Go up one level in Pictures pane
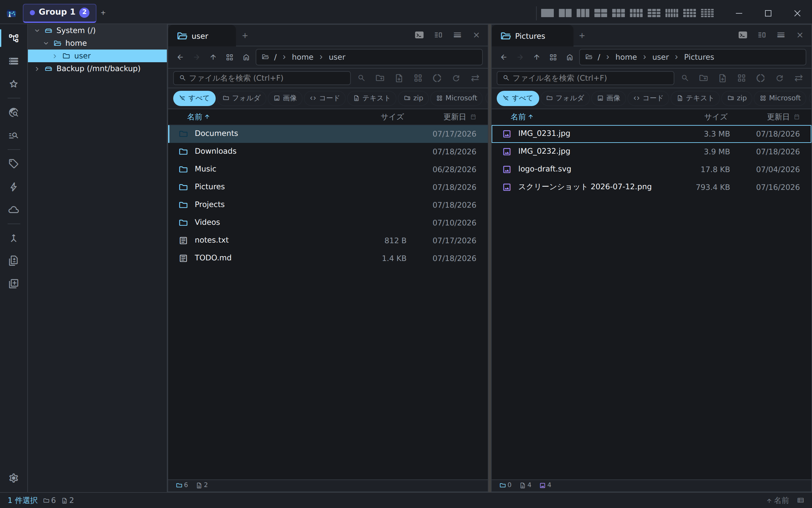 click(537, 57)
